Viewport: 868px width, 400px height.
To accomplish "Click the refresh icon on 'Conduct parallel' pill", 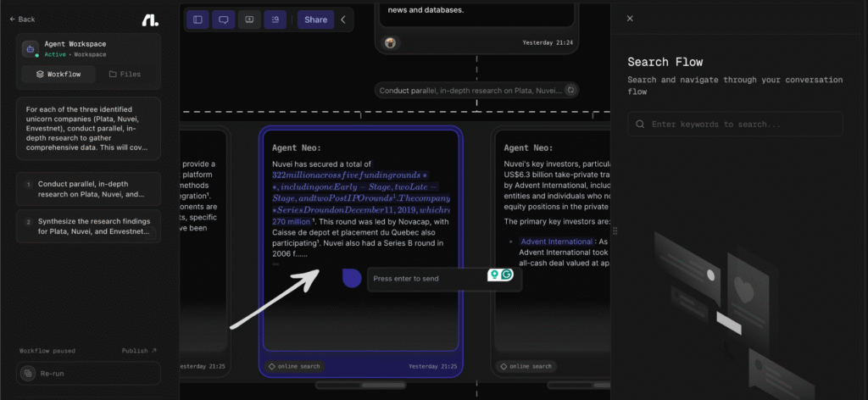I will pyautogui.click(x=570, y=90).
